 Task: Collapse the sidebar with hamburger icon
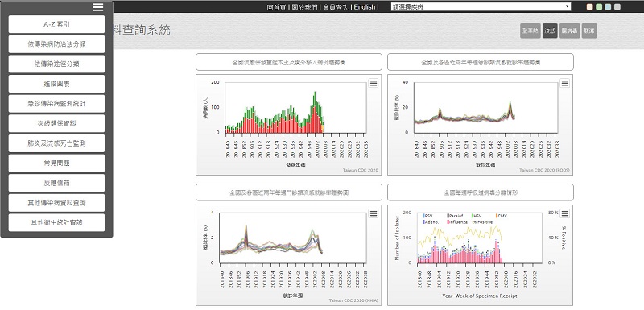(97, 7)
